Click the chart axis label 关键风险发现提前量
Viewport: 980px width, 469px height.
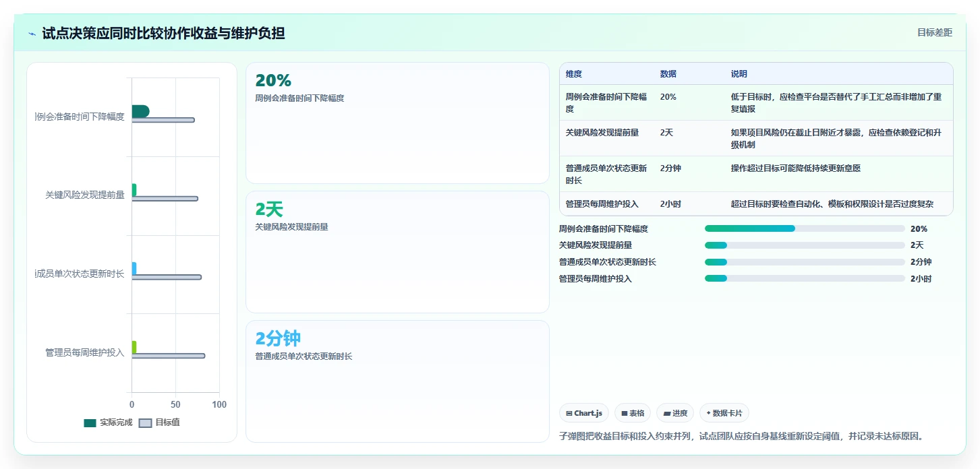click(85, 195)
